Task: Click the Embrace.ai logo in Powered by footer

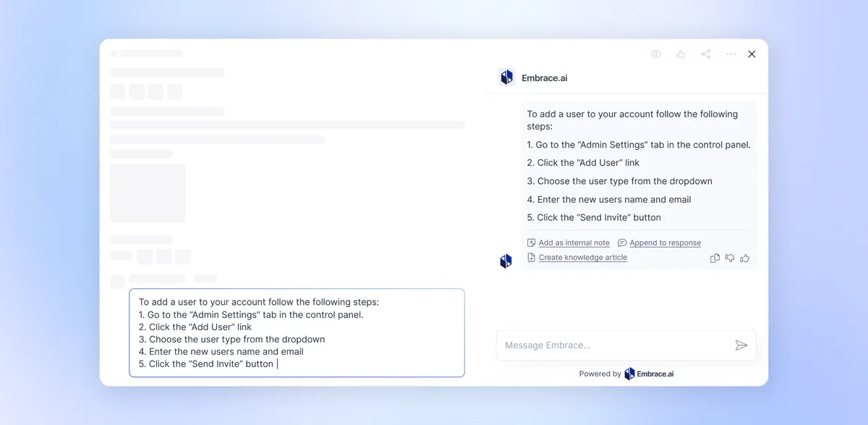Action: click(650, 374)
